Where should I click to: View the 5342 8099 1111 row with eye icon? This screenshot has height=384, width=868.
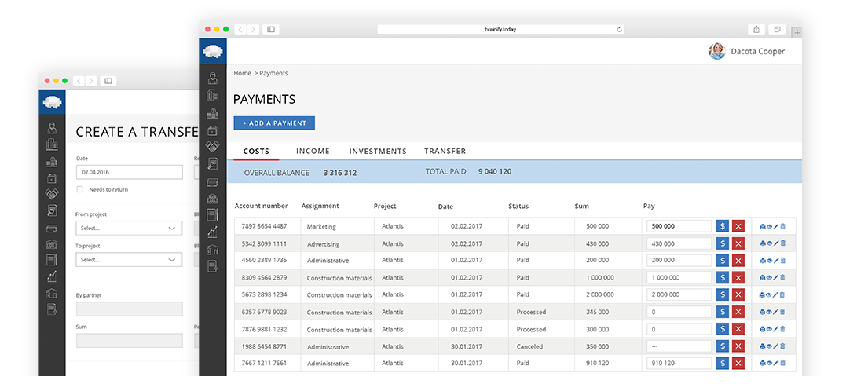click(x=770, y=243)
